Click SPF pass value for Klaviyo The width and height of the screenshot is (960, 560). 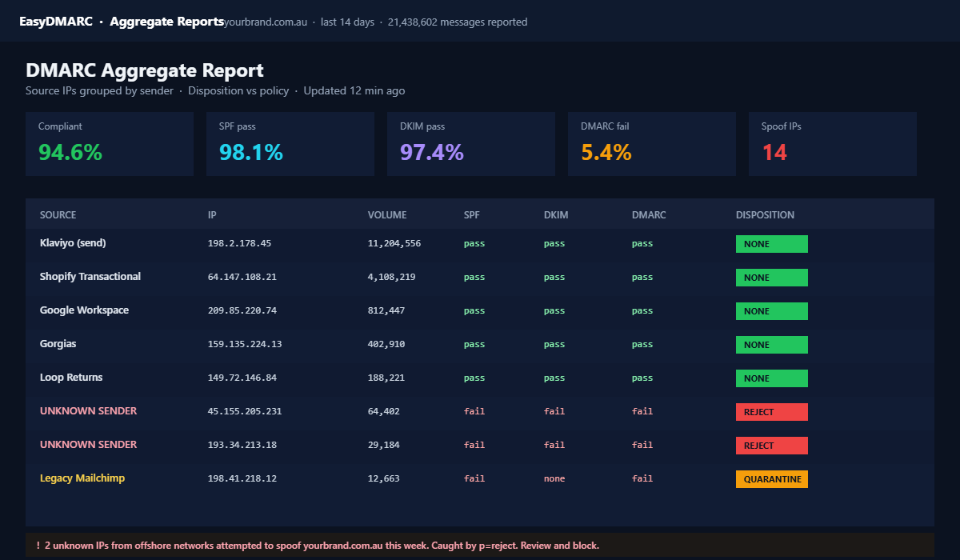tap(474, 243)
